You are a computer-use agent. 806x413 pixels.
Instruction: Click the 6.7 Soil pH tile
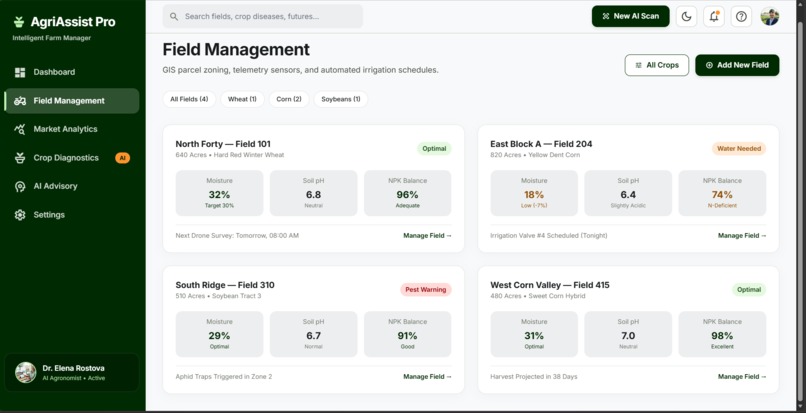[314, 334]
